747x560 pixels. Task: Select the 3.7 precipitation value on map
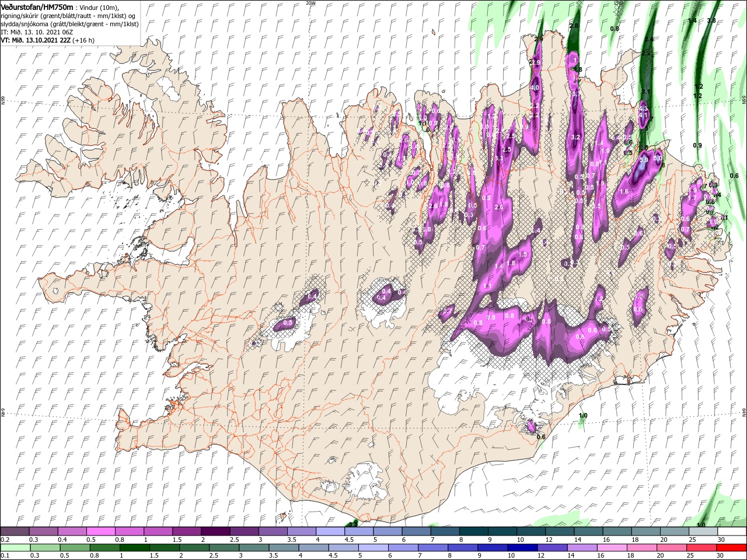575,94
